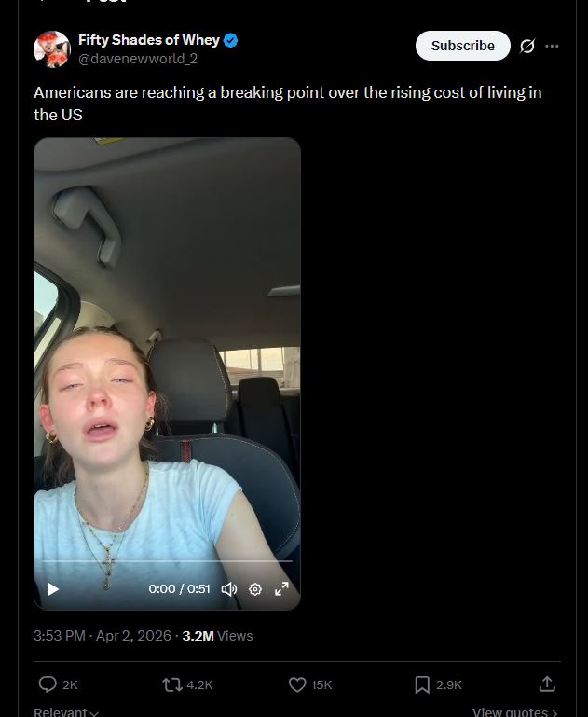Like the post with heart icon

pos(297,684)
